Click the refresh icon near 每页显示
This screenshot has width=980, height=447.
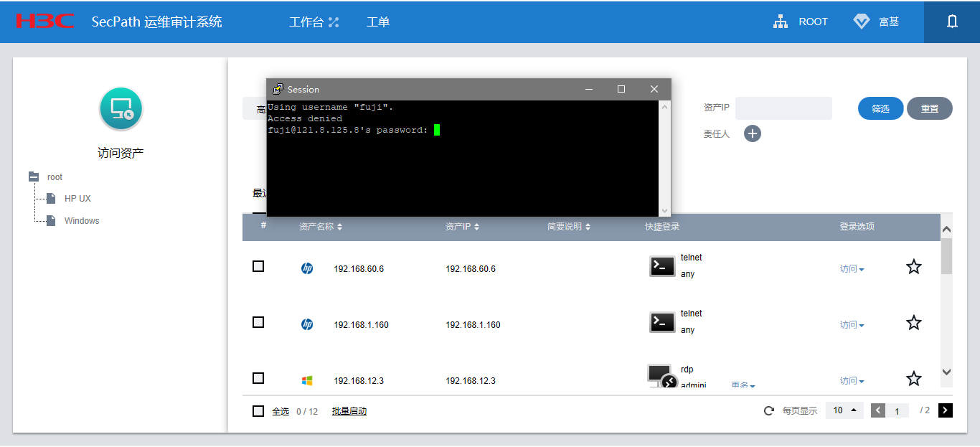pyautogui.click(x=769, y=411)
